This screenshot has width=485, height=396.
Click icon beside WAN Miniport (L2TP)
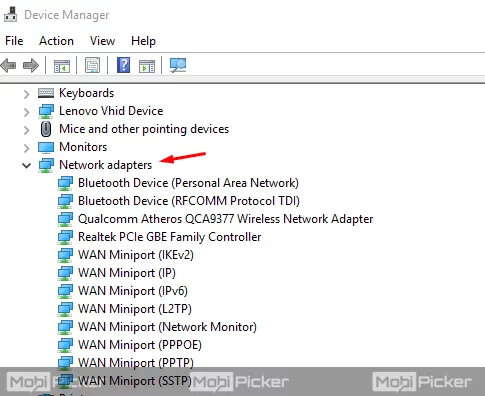[x=65, y=309]
